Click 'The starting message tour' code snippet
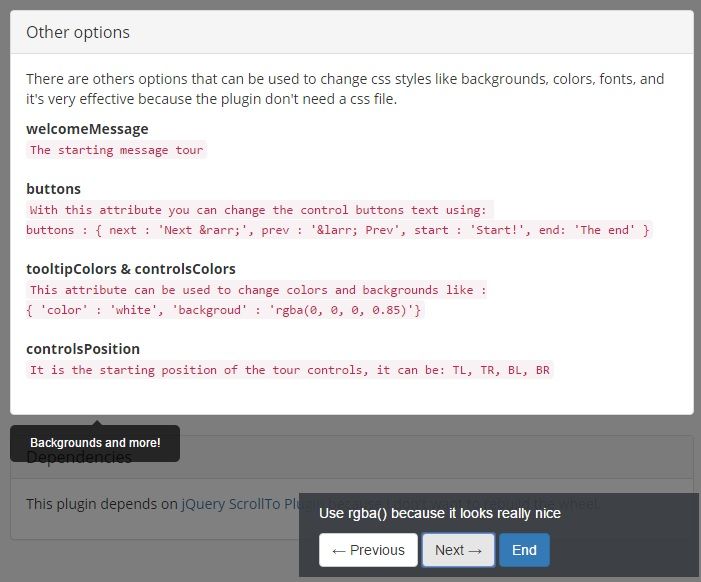This screenshot has height=582, width=701. pos(116,150)
